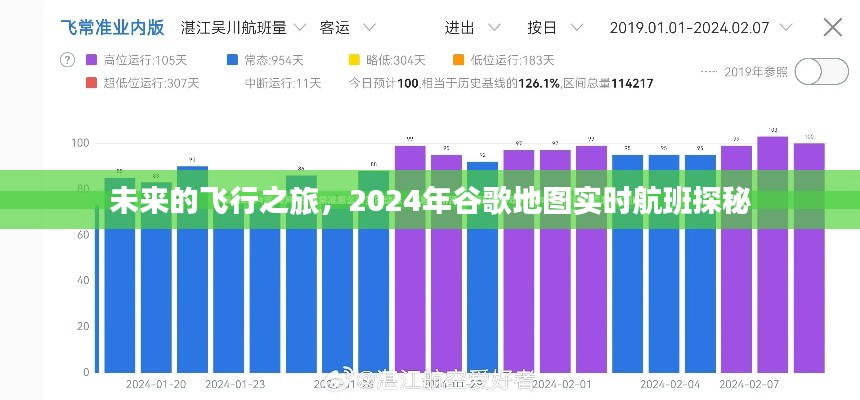
Task: Click the orange 低位运行 legend swatch
Action: (459, 60)
